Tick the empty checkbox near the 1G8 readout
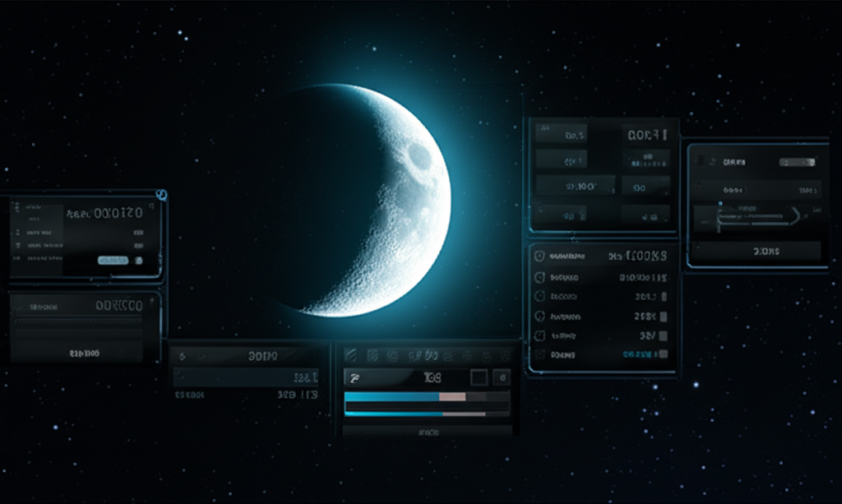Screen dimensions: 842x504 point(479,377)
